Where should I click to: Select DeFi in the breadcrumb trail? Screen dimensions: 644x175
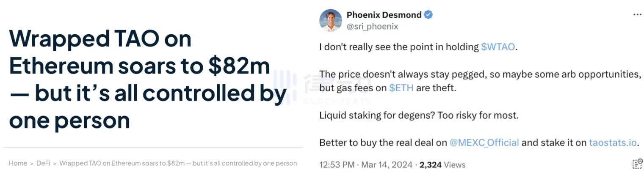click(43, 163)
